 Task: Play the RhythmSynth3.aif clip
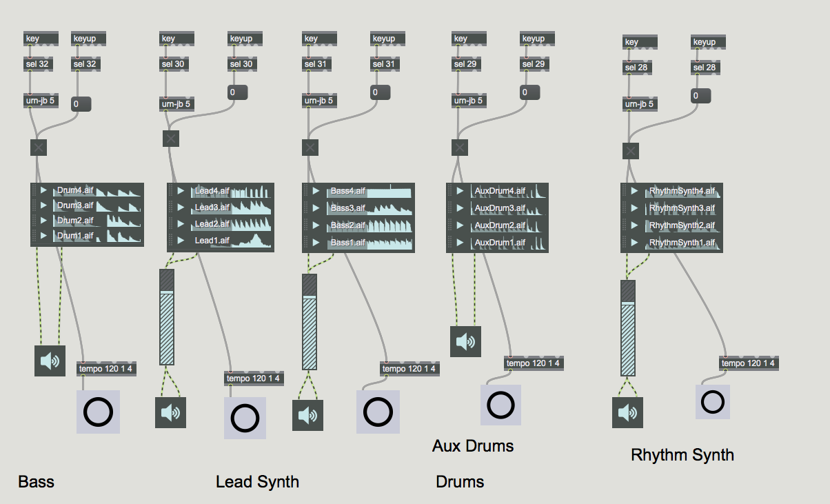(x=634, y=208)
